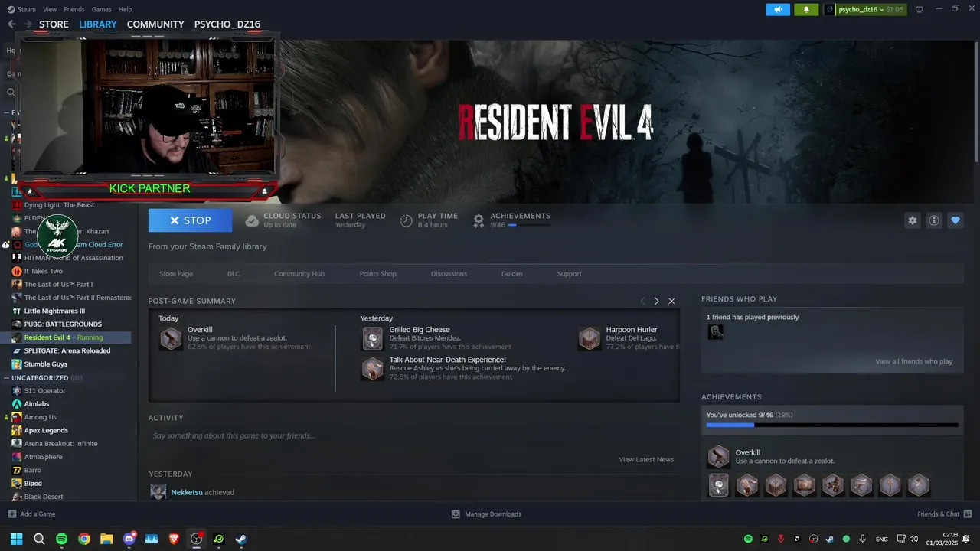Viewport: 980px width, 551px height.
Task: Open the View menu
Action: tap(50, 9)
